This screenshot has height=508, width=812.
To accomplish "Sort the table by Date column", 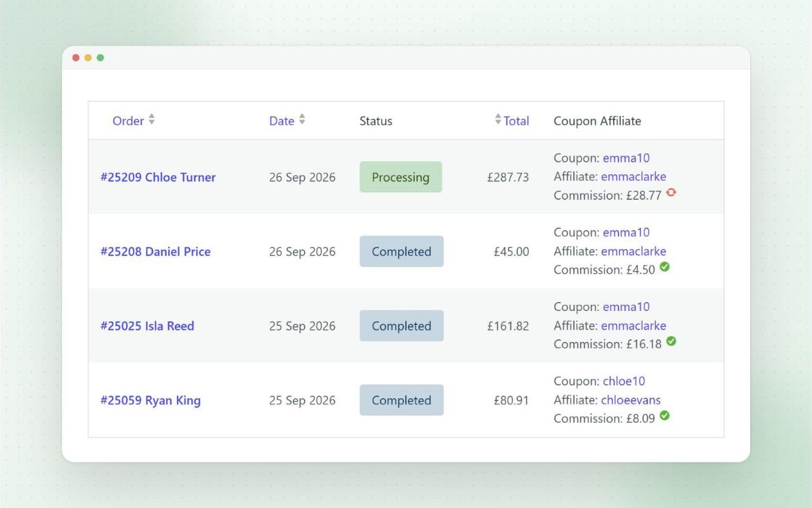I will pos(282,121).
